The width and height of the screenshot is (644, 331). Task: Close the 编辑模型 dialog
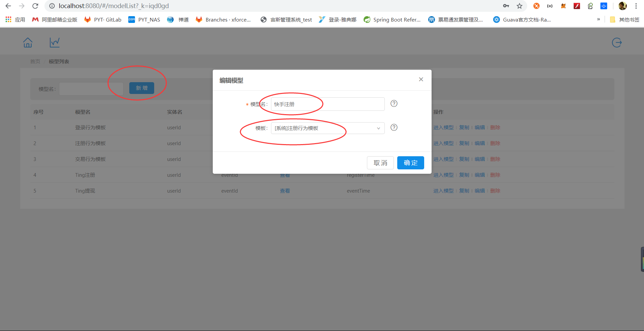click(x=421, y=79)
